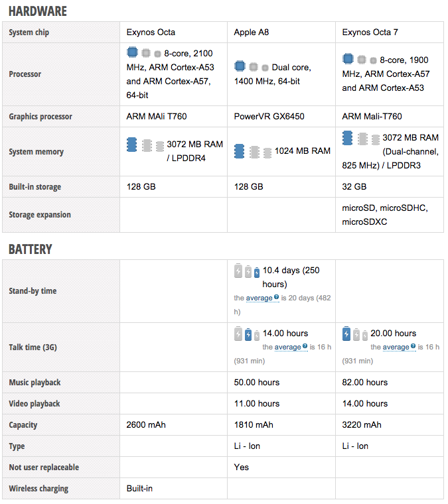Click battery rating icon beside 20.00 hours talk time

point(355,334)
